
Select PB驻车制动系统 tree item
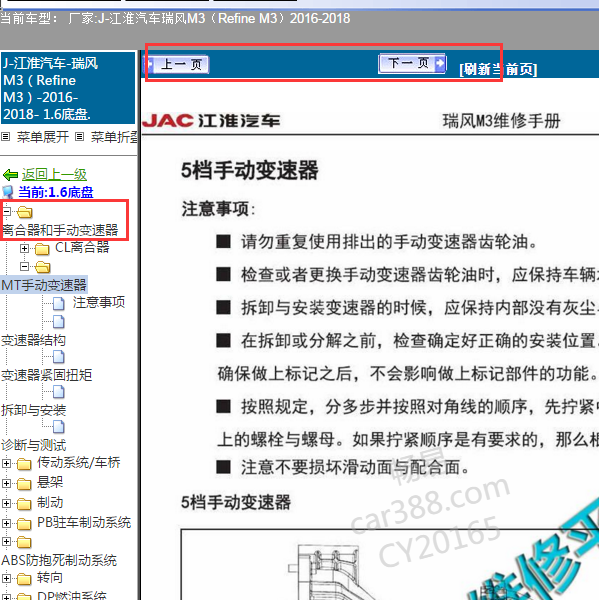tap(84, 522)
